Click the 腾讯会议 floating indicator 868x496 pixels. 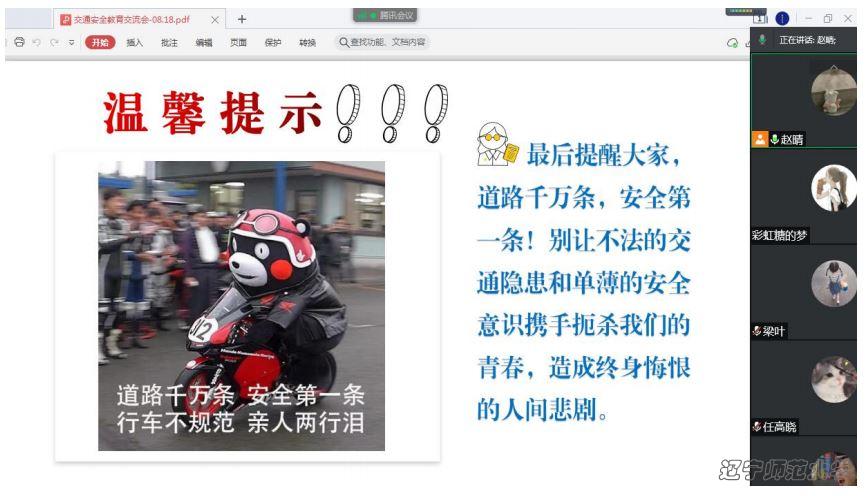point(385,16)
